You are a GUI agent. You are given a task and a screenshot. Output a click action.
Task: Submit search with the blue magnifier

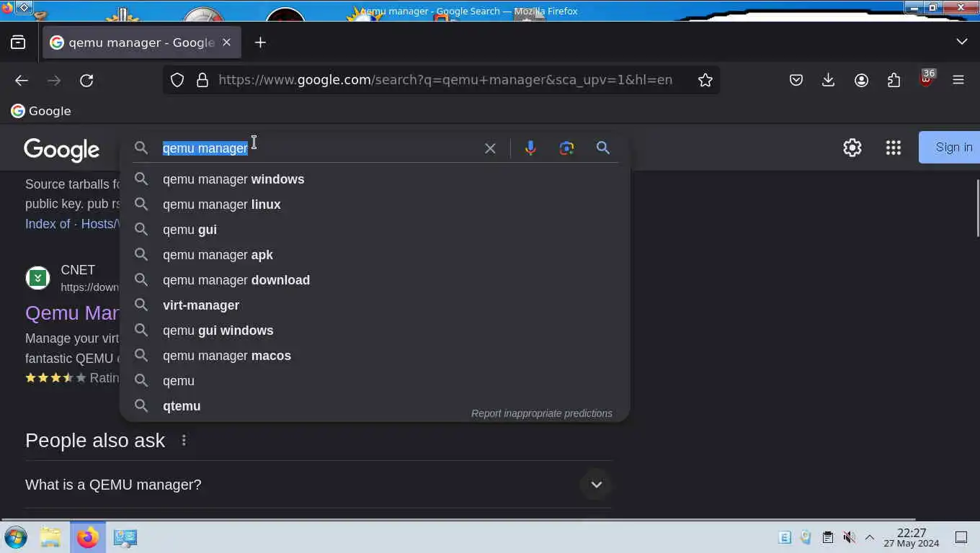(x=603, y=148)
